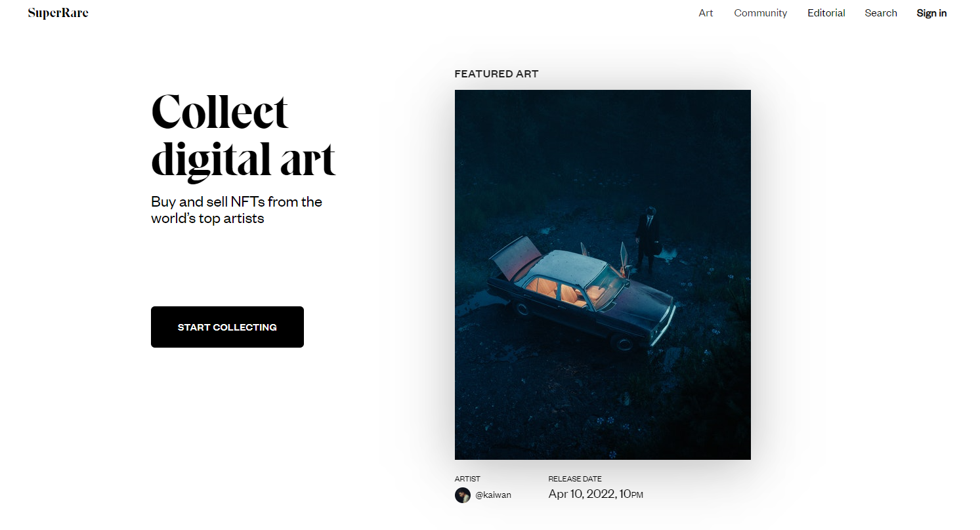Click the ARTIST label above the avatar
980x530 pixels.
pyautogui.click(x=467, y=479)
